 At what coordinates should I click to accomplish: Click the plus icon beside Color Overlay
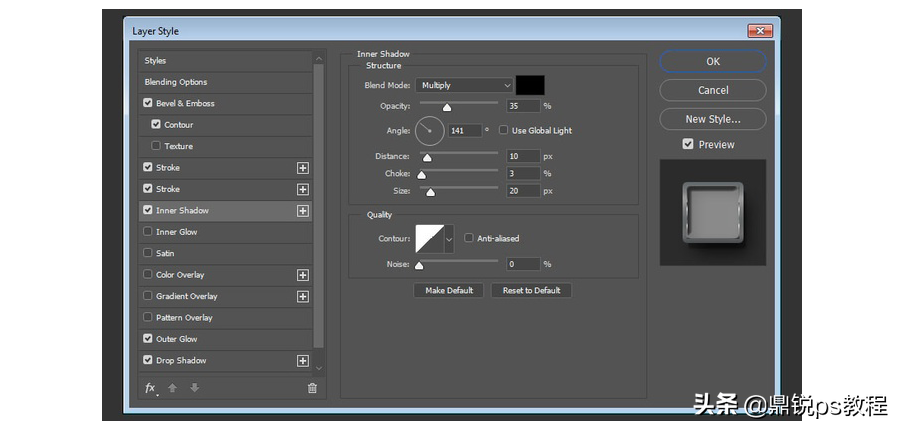pyautogui.click(x=302, y=276)
